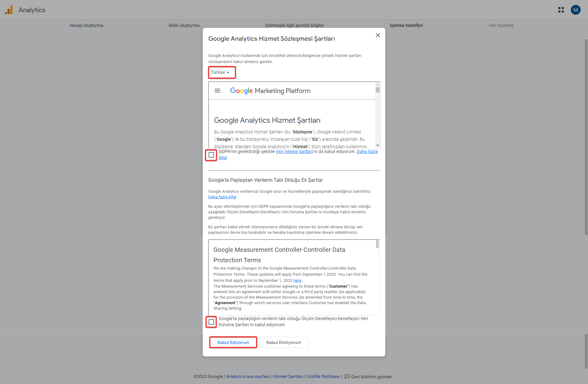Open Gizlilik Politikası footer link
This screenshot has height=384, width=588.
pyautogui.click(x=323, y=377)
